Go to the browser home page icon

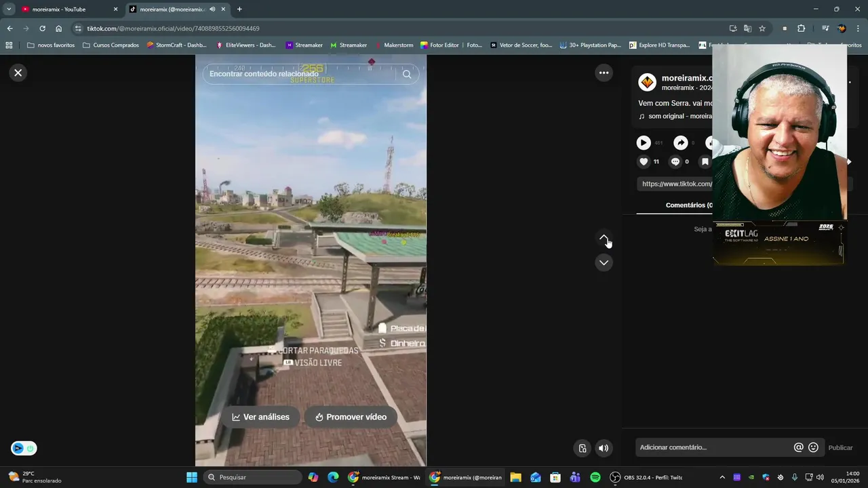[59, 28]
